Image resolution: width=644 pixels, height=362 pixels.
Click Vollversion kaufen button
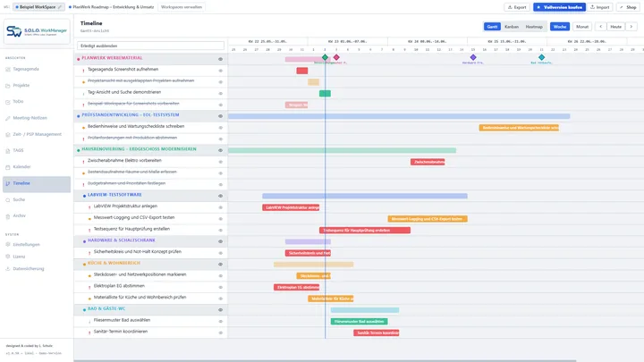pos(559,7)
